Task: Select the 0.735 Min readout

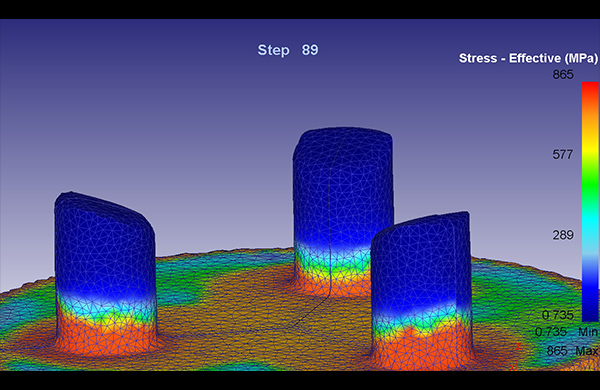Action: [566, 331]
